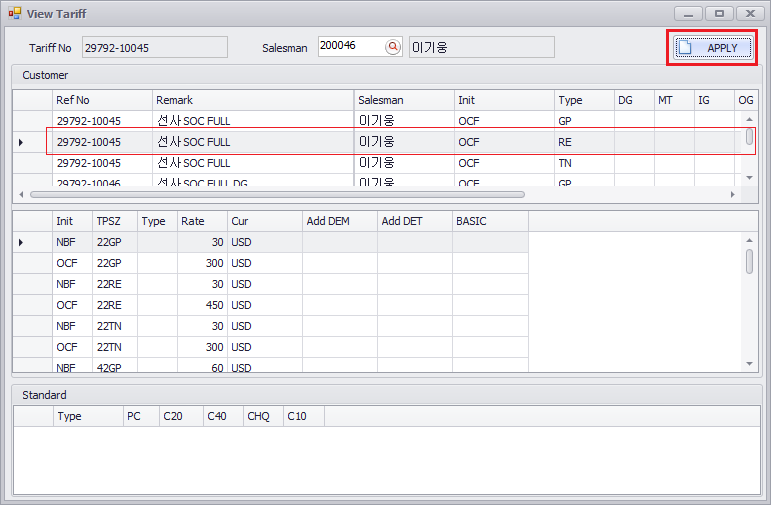Click the View Tariff window icon
This screenshot has width=771, height=505.
pos(14,14)
